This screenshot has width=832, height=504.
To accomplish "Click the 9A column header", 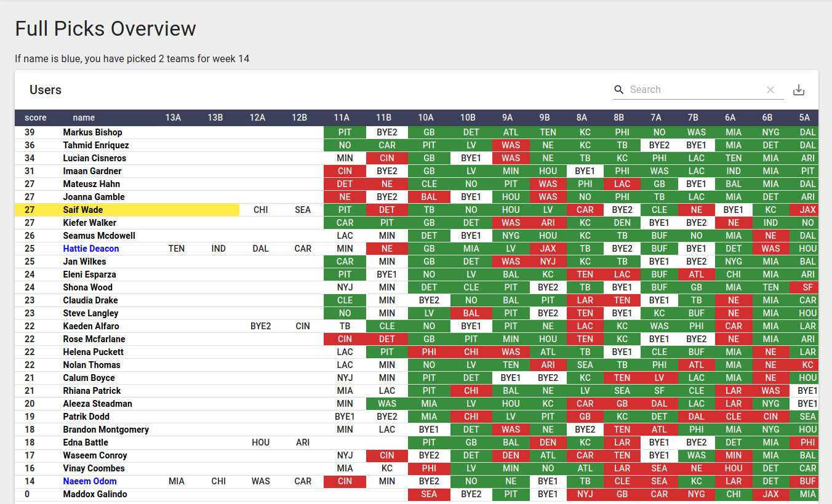I will point(507,118).
